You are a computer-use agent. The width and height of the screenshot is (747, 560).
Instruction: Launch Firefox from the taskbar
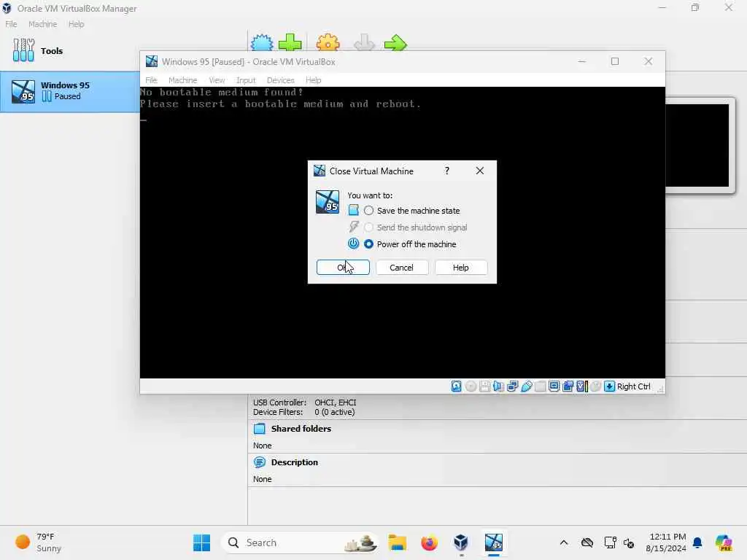(429, 542)
